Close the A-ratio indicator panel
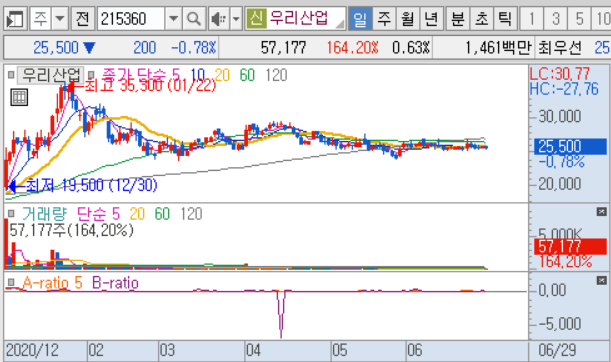611x362 pixels. pyautogui.click(x=601, y=281)
